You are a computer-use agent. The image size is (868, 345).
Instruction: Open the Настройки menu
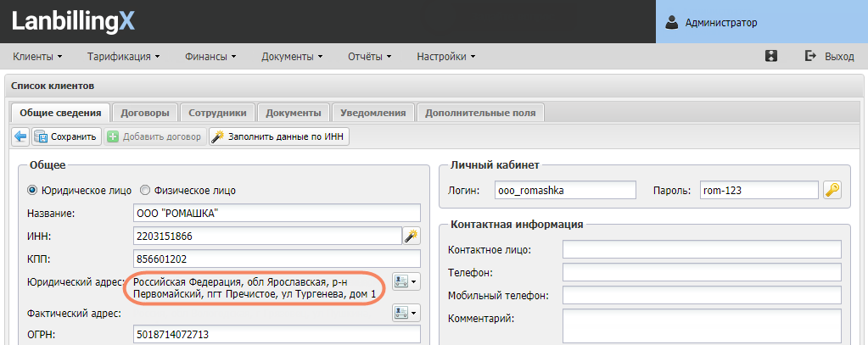(x=445, y=57)
